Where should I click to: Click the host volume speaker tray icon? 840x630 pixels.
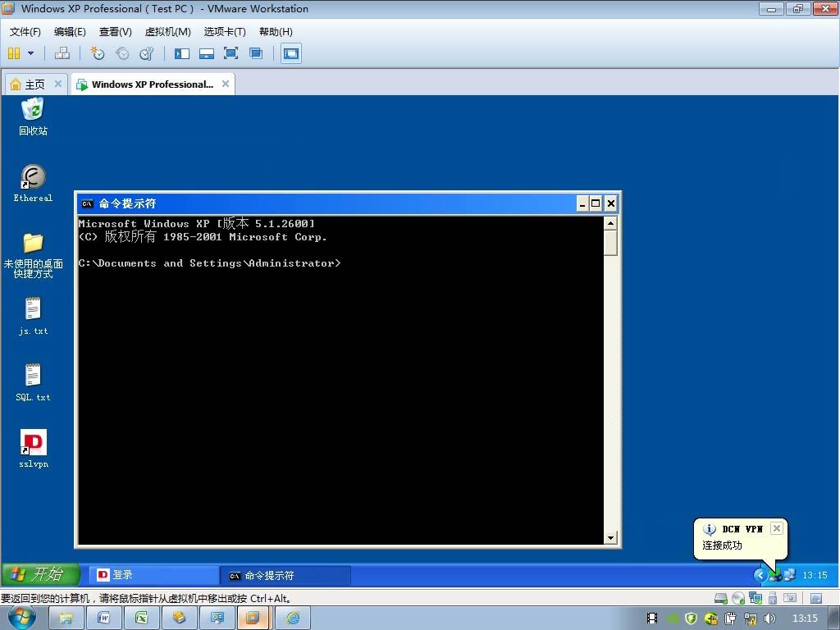pyautogui.click(x=769, y=619)
